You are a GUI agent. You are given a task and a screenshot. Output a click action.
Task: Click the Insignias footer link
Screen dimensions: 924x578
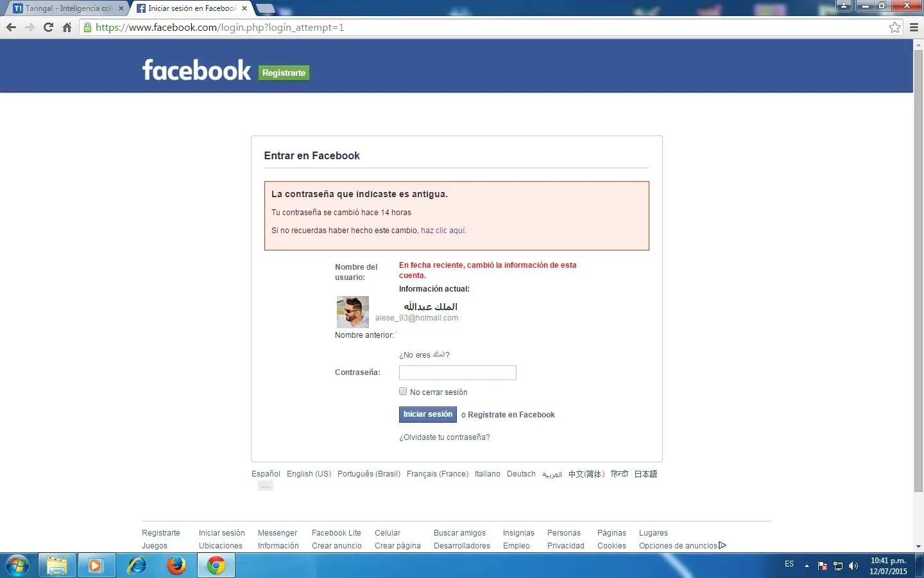(x=518, y=533)
